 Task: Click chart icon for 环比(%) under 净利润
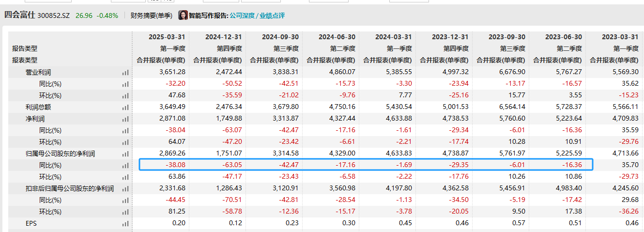(125, 142)
